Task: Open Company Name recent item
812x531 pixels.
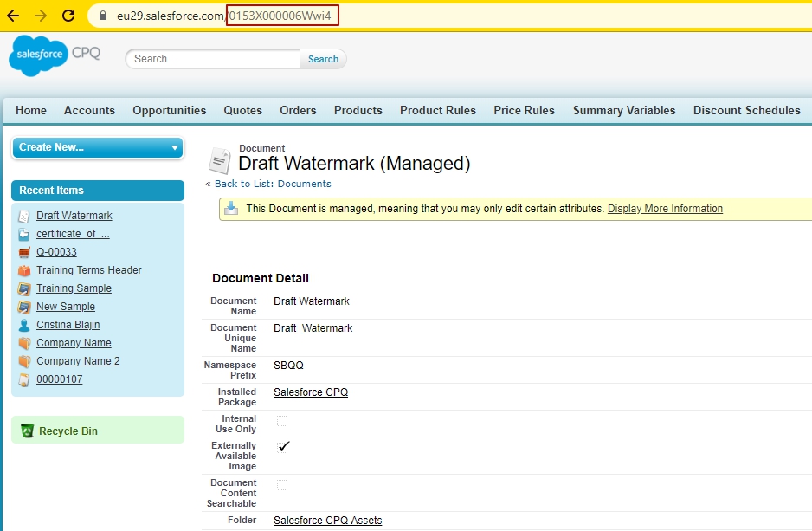Action: pyautogui.click(x=74, y=342)
